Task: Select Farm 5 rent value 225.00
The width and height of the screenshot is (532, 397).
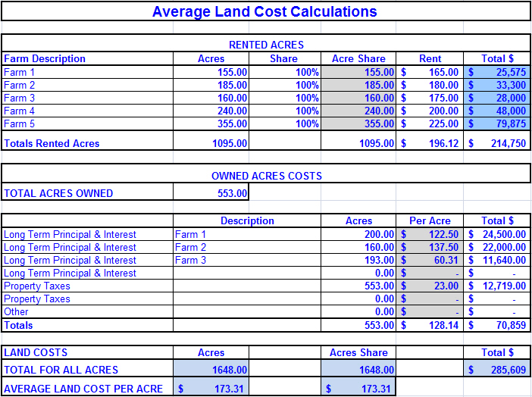Action: [x=430, y=123]
